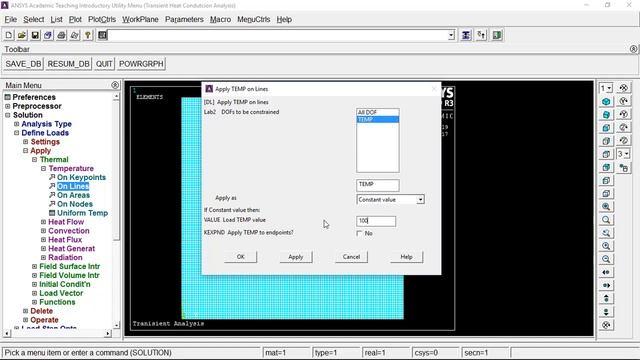Screen dimensions: 640x360
Task: Click the SAVE_DB toolbar button
Action: pyautogui.click(x=23, y=64)
